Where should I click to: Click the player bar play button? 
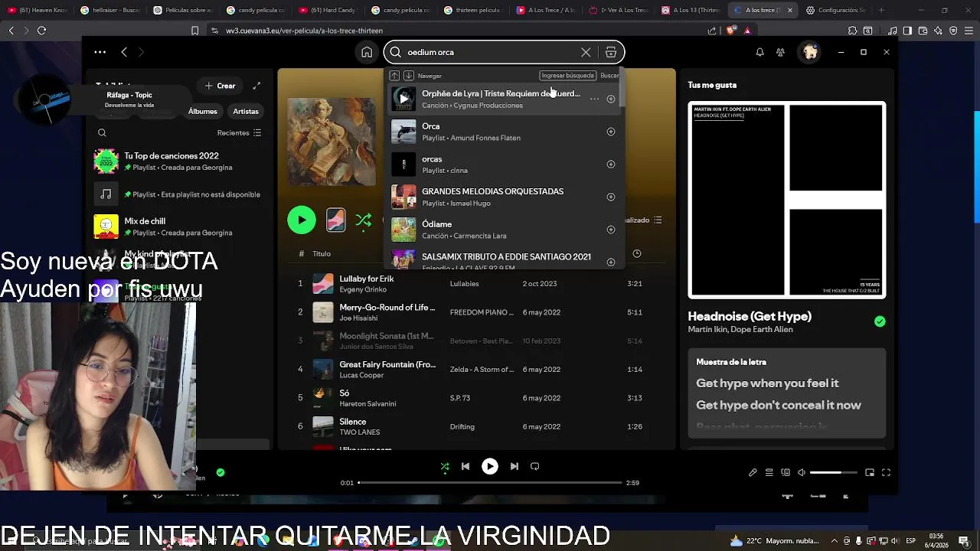[490, 466]
